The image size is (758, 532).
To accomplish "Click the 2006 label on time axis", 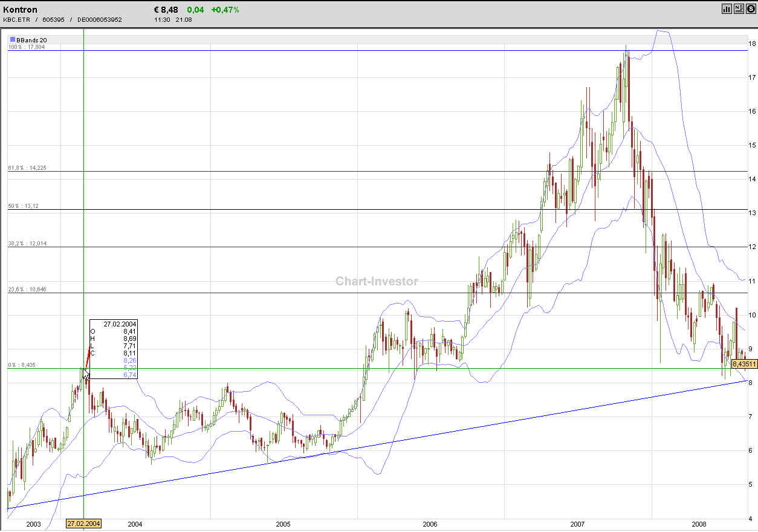I will [430, 524].
